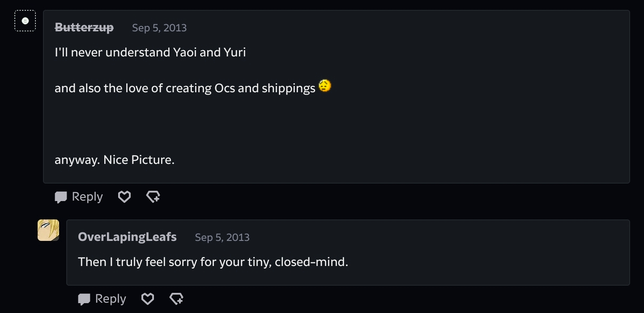Open OverLapingLeafs' avatar thumbnail
644x313 pixels.
tap(48, 230)
